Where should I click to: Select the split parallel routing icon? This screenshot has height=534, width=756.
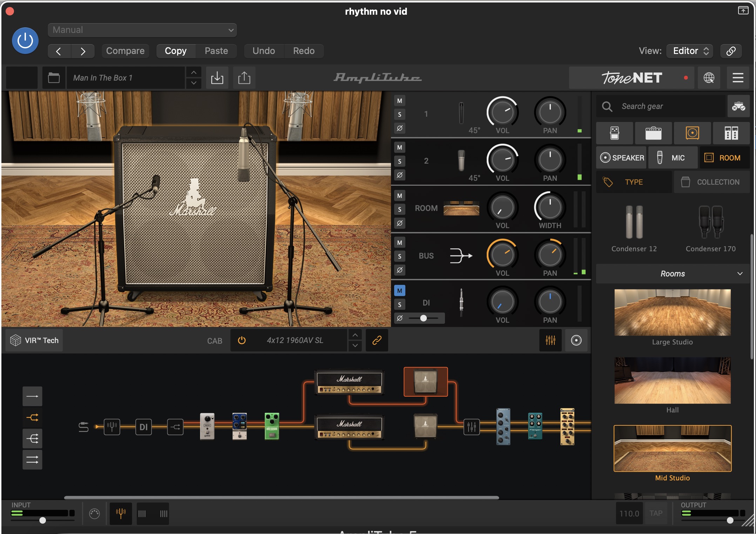pos(32,418)
